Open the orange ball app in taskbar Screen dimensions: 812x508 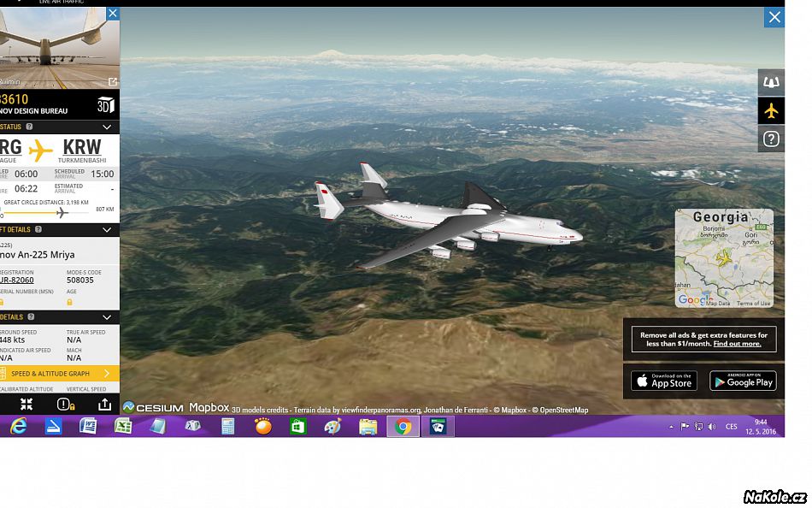pos(263,426)
